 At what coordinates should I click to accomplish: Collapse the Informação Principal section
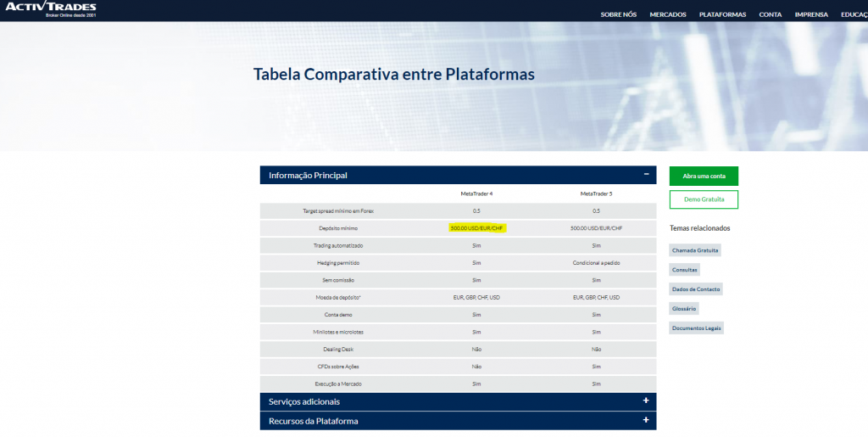[x=458, y=175]
